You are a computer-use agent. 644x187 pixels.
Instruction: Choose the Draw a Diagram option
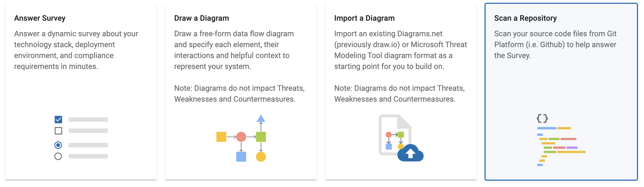[201, 18]
